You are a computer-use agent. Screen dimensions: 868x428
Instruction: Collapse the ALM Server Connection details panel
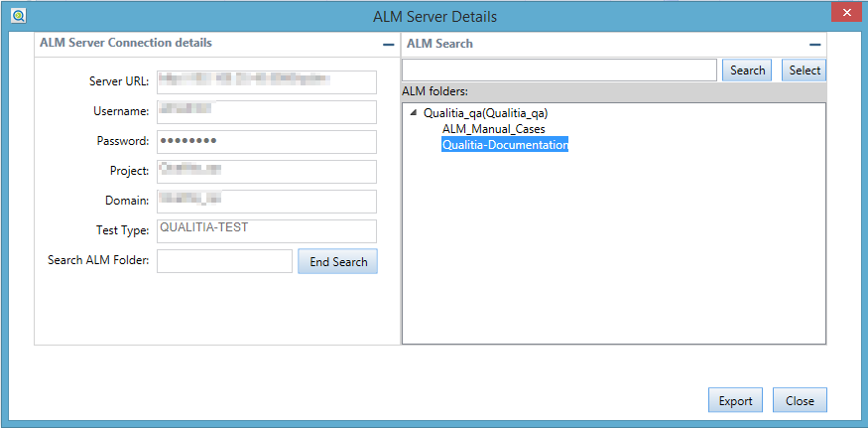tap(388, 45)
